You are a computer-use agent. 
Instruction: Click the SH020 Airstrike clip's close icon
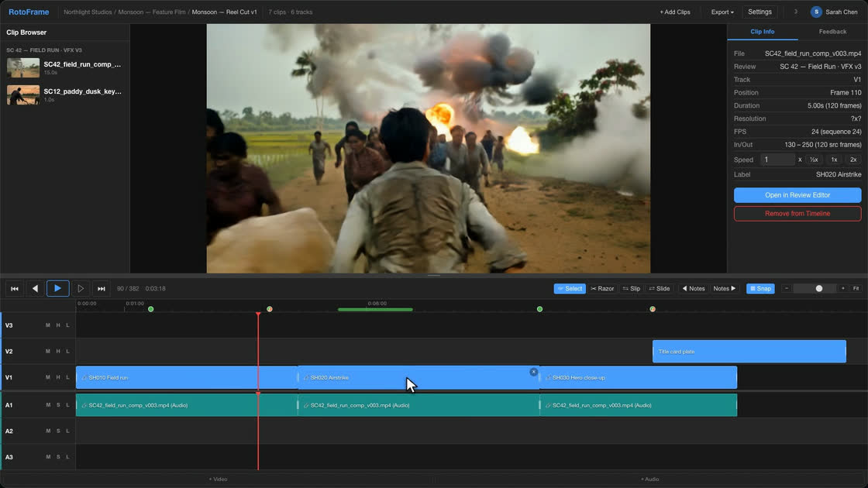tap(533, 372)
